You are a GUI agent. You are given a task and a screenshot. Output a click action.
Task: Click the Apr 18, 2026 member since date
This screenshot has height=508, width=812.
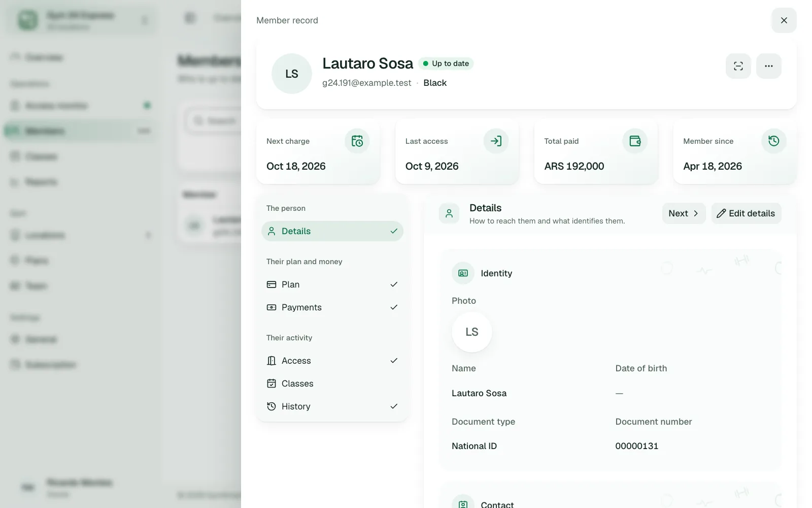click(x=713, y=166)
